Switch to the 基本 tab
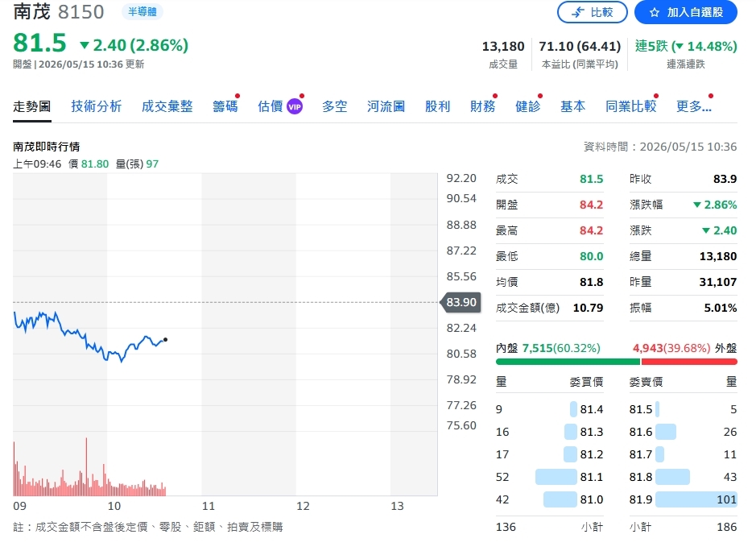Image resolution: width=756 pixels, height=555 pixels. click(x=572, y=106)
